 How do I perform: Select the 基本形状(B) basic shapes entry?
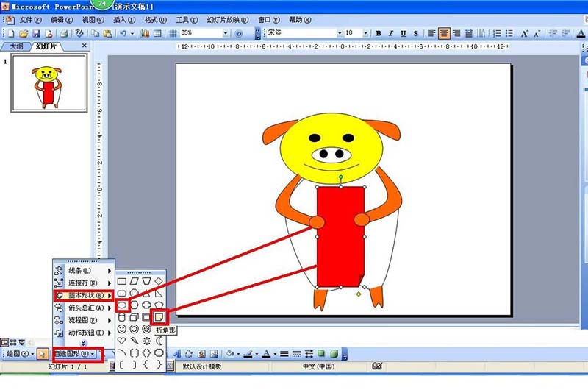(84, 295)
